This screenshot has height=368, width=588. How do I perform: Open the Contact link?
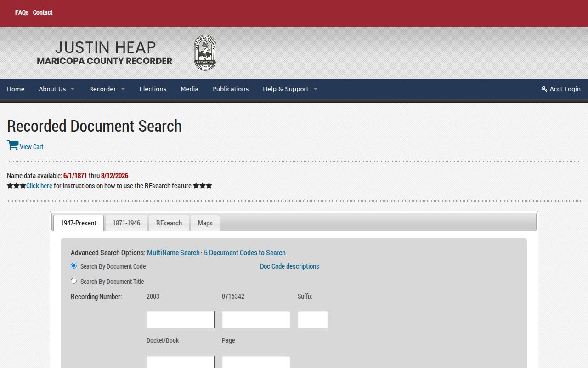pyautogui.click(x=43, y=12)
